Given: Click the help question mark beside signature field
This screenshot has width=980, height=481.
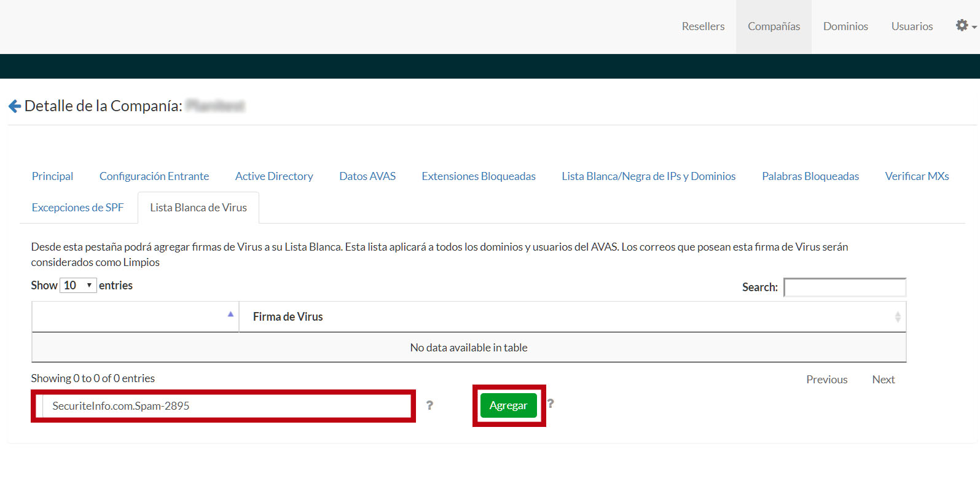Looking at the screenshot, I should (429, 405).
